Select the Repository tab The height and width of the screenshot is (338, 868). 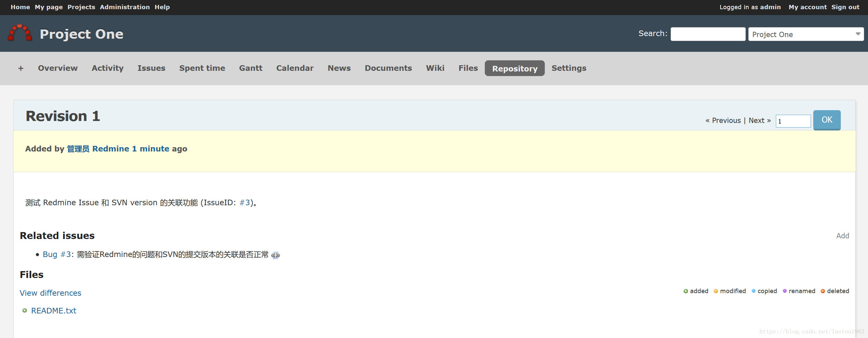tap(515, 69)
